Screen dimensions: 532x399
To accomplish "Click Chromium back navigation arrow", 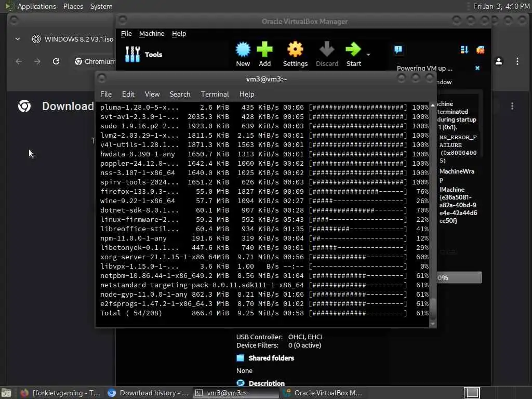I will pos(19,61).
